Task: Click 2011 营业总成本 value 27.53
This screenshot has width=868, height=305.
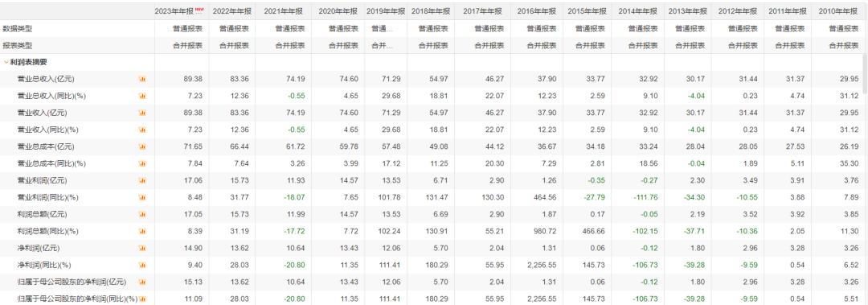Action: 796,147
